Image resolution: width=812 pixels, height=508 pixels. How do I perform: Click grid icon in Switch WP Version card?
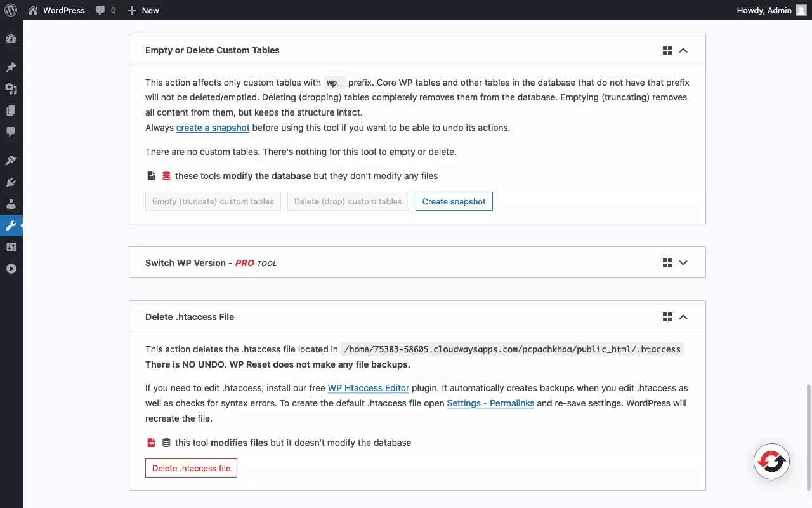pyautogui.click(x=667, y=263)
